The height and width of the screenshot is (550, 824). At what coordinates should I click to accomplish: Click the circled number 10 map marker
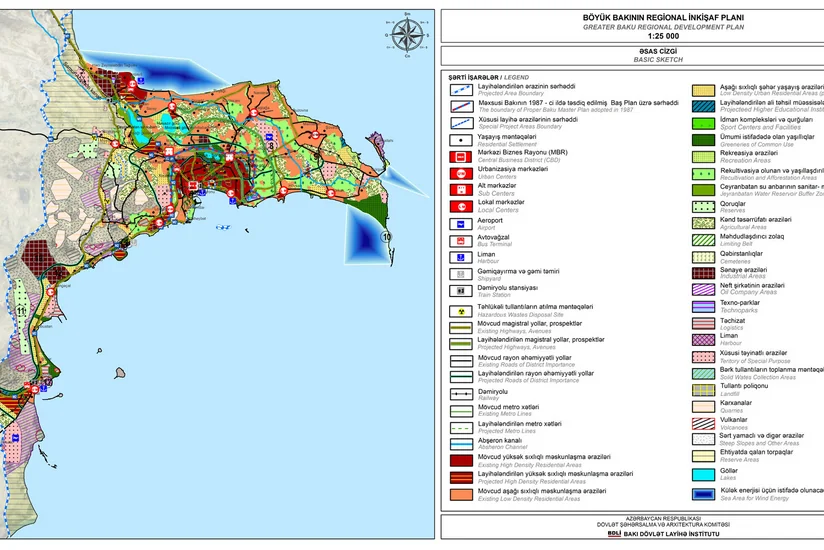[386, 237]
